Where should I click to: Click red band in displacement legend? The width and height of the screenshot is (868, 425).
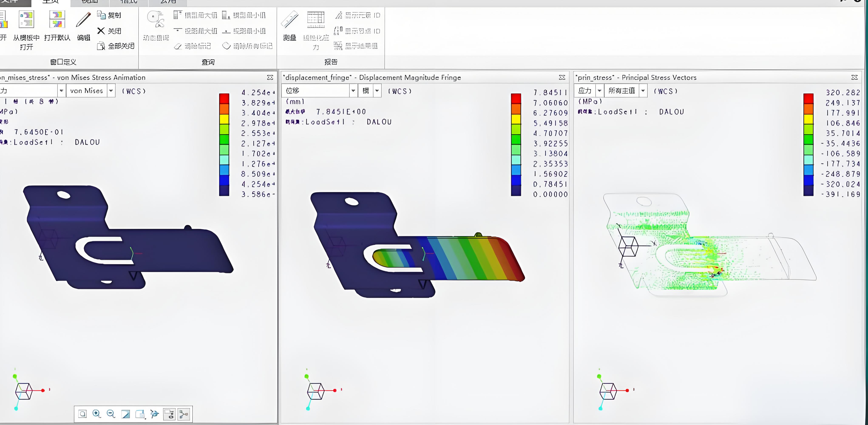(x=516, y=98)
